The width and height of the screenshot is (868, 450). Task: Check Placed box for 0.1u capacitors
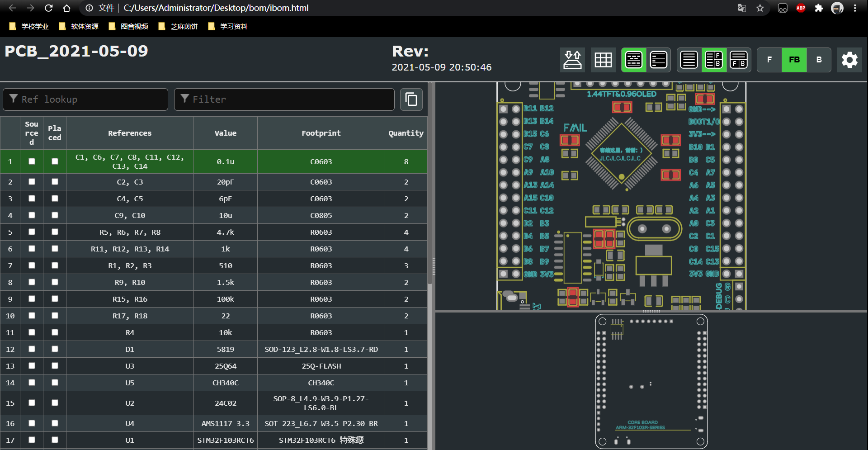point(55,161)
